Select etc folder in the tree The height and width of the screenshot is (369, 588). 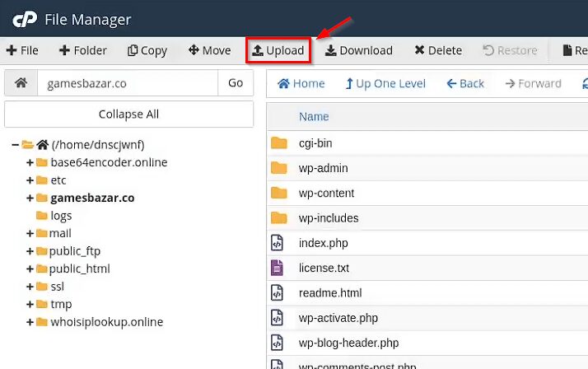click(58, 180)
